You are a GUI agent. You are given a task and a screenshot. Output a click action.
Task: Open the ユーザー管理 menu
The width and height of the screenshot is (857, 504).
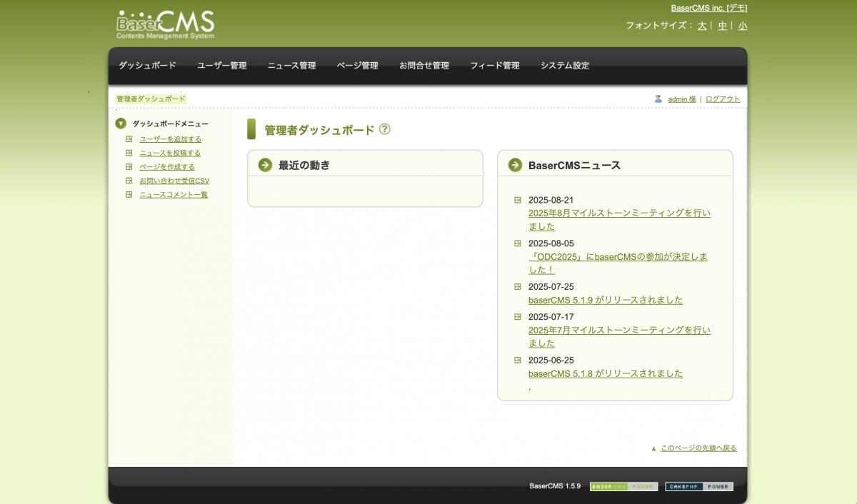pyautogui.click(x=221, y=66)
